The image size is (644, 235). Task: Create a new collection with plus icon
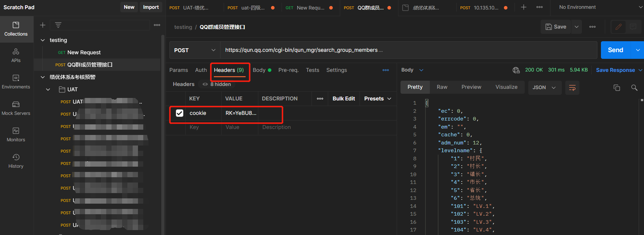[43, 25]
